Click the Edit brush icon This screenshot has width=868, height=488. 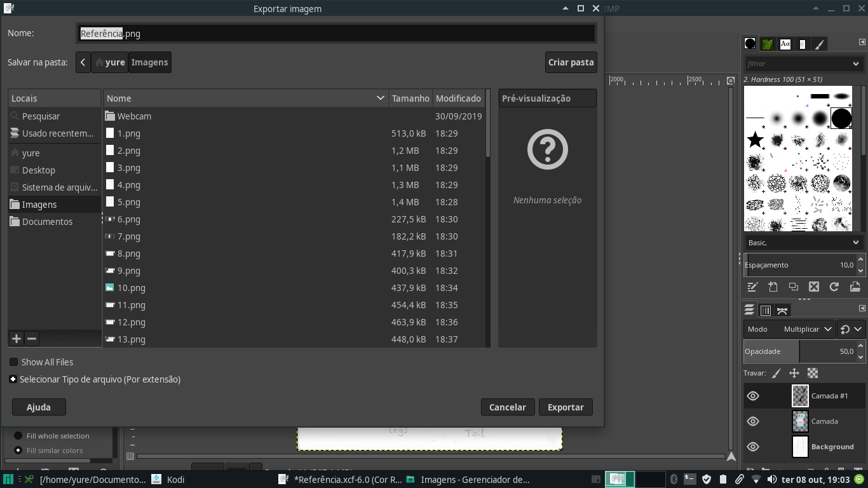point(752,287)
